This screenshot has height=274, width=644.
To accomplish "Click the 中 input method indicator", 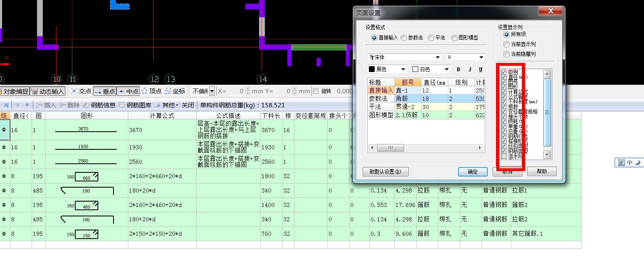I will click(x=630, y=163).
